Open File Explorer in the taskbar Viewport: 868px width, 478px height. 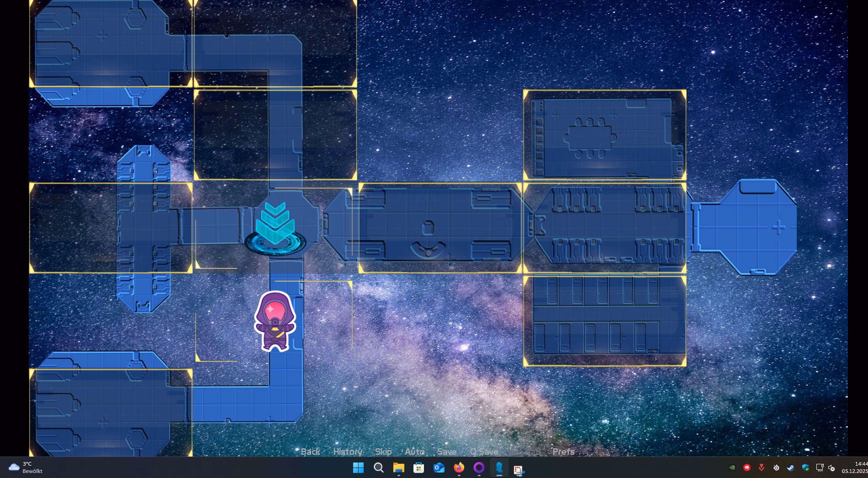[398, 467]
